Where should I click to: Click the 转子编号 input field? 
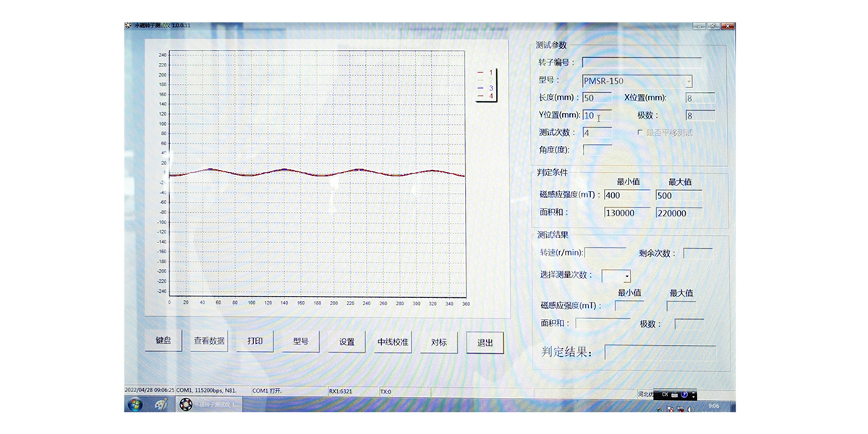[641, 62]
